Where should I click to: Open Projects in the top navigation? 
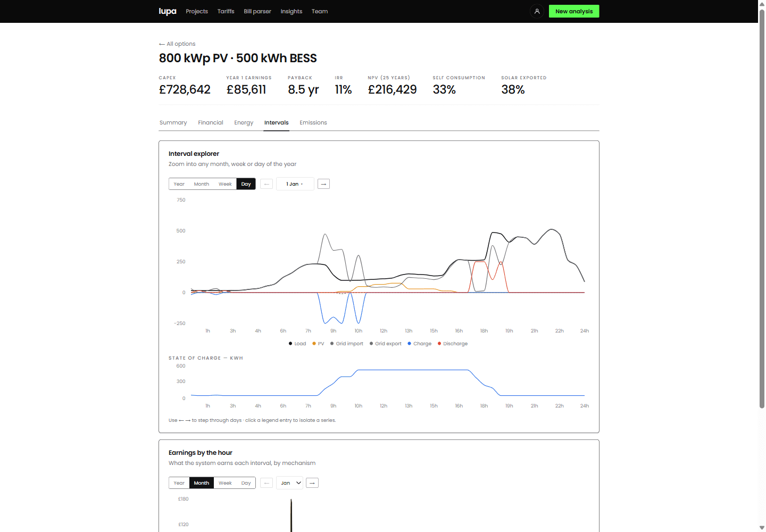point(197,11)
